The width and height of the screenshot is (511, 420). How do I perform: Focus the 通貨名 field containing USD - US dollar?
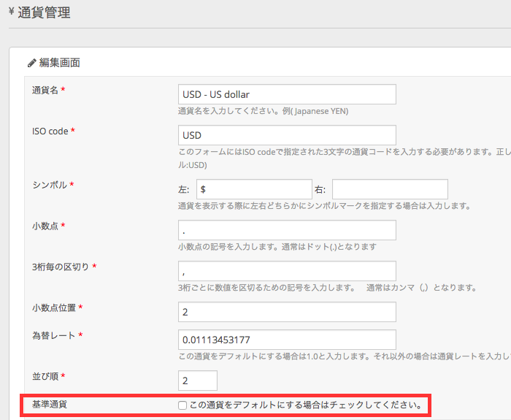[287, 94]
